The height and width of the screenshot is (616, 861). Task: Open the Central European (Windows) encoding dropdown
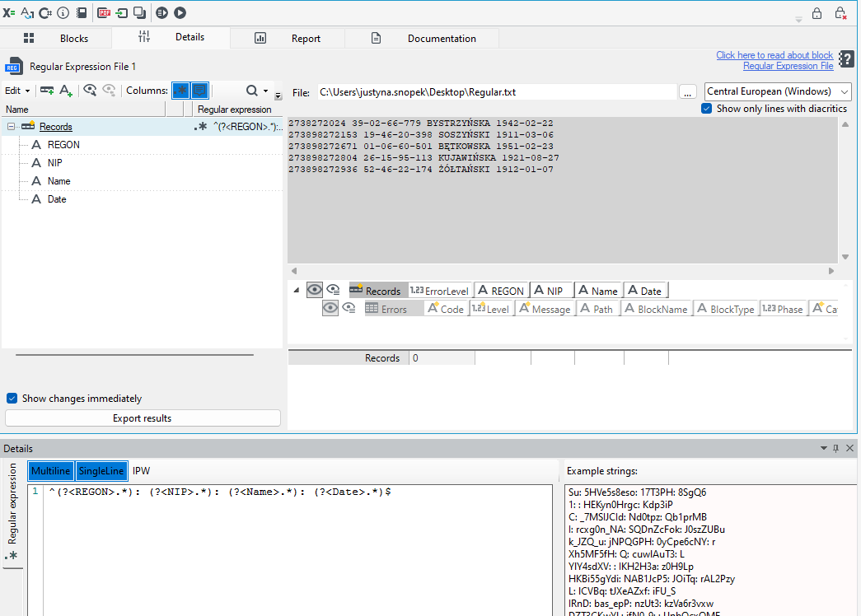click(x=778, y=91)
